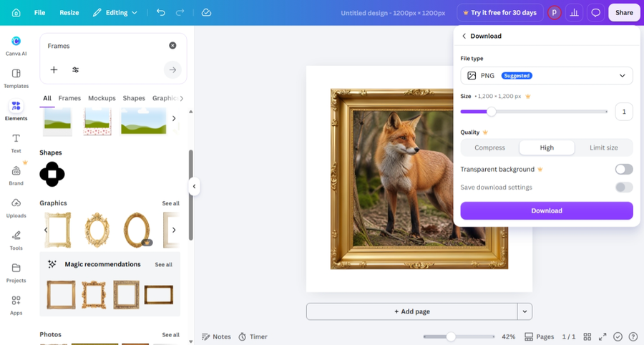Open Notes at the bottom bar
The image size is (644, 345).
click(216, 337)
